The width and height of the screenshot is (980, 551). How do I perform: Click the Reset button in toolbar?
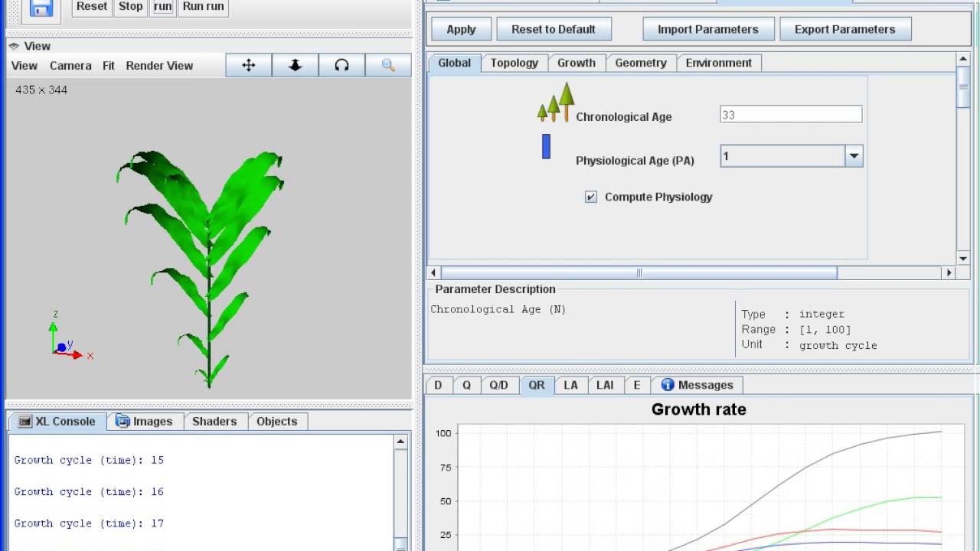click(92, 7)
